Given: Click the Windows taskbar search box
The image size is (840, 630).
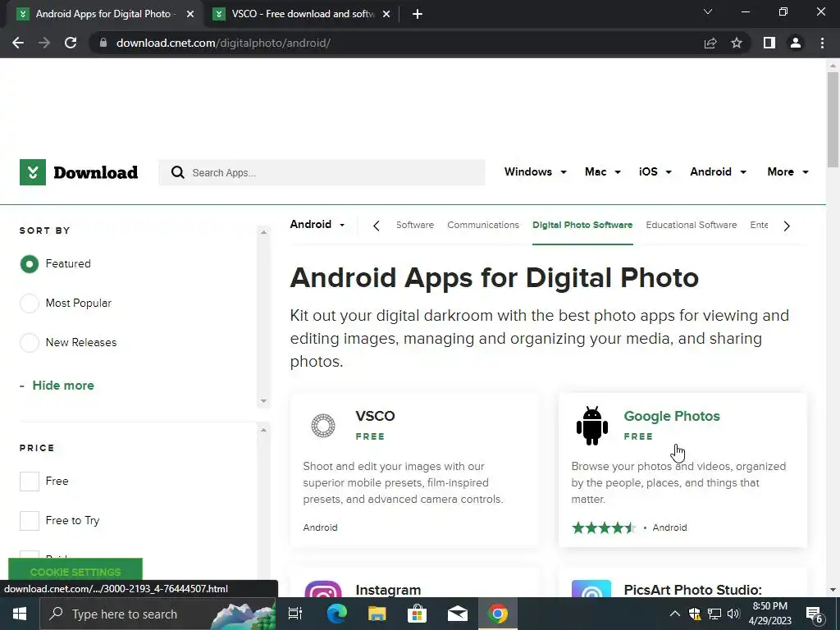Looking at the screenshot, I should tap(157, 614).
